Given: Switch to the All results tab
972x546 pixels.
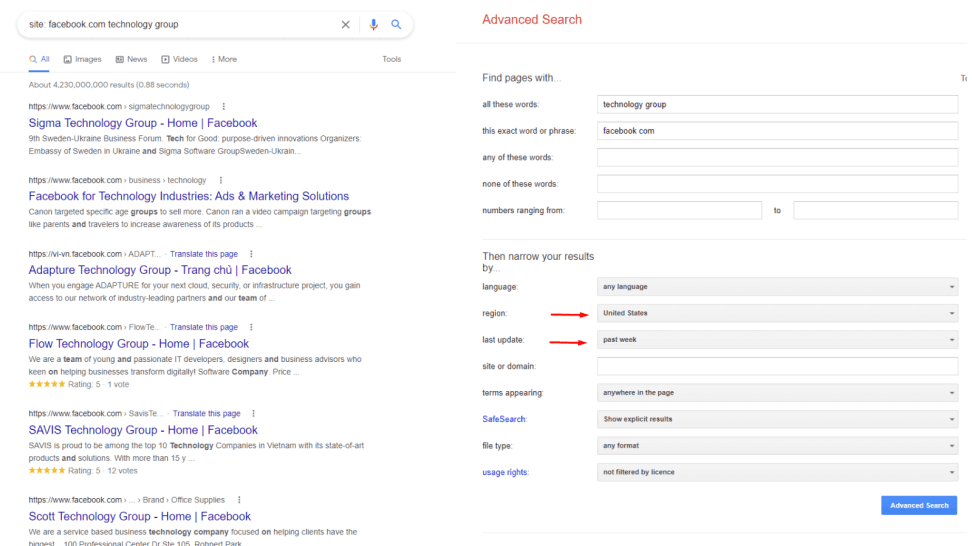Looking at the screenshot, I should [x=39, y=59].
